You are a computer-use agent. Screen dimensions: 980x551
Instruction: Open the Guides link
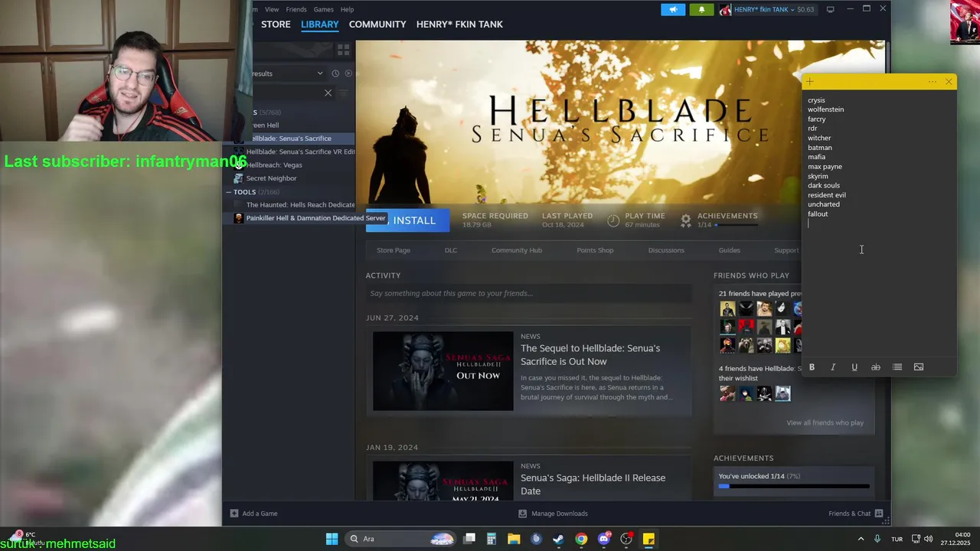729,250
